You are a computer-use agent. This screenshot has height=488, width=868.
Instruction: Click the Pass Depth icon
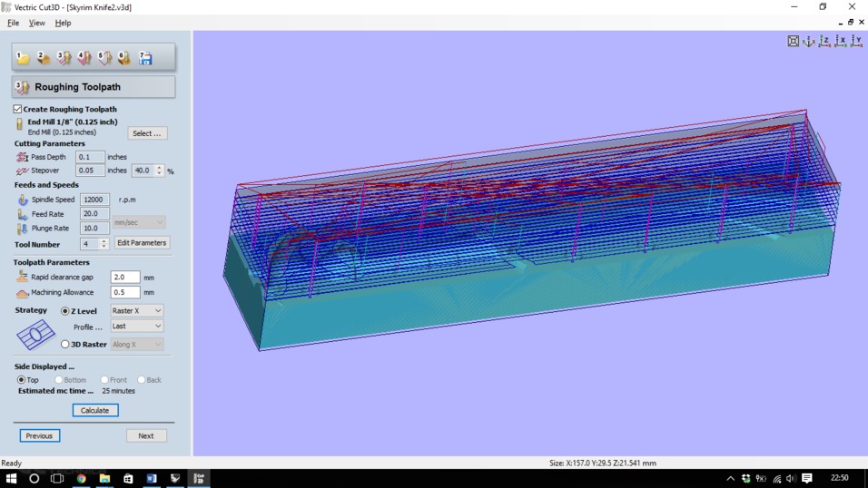click(x=22, y=157)
